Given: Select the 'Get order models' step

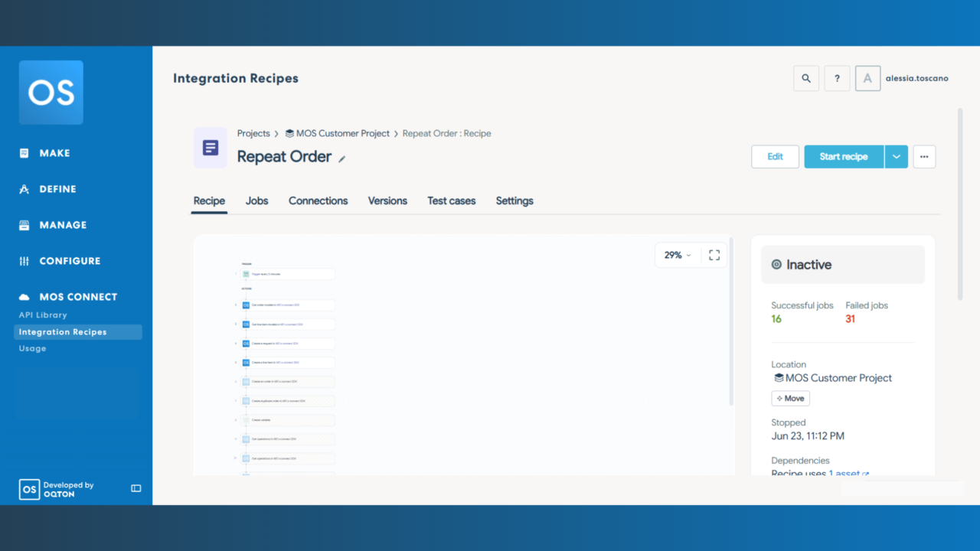Looking at the screenshot, I should (x=288, y=305).
